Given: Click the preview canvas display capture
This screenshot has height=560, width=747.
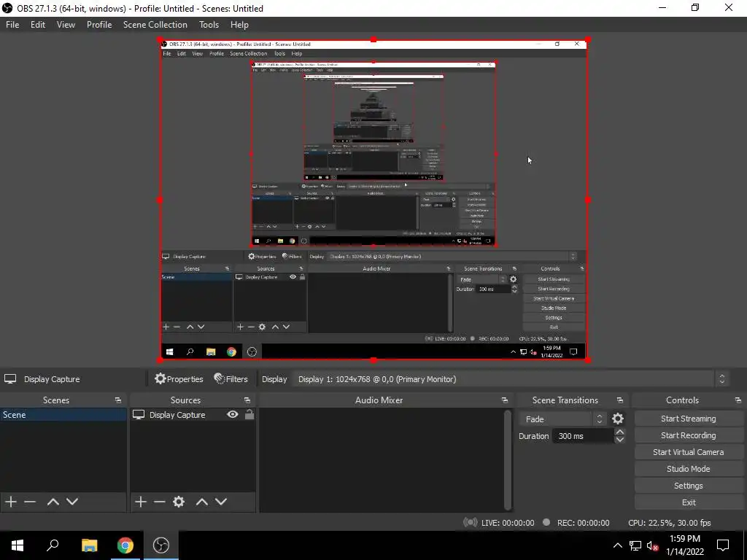Looking at the screenshot, I should click(373, 200).
